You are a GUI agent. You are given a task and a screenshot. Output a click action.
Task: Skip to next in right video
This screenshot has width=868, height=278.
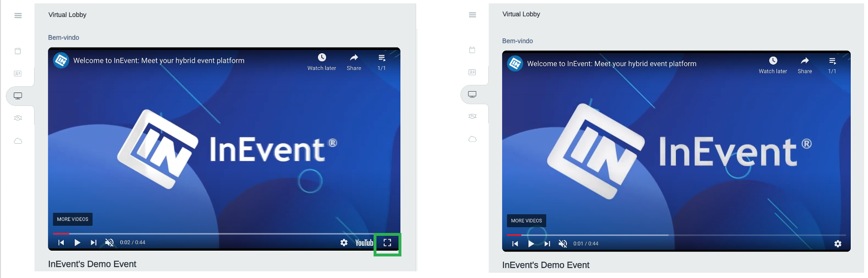coord(547,243)
